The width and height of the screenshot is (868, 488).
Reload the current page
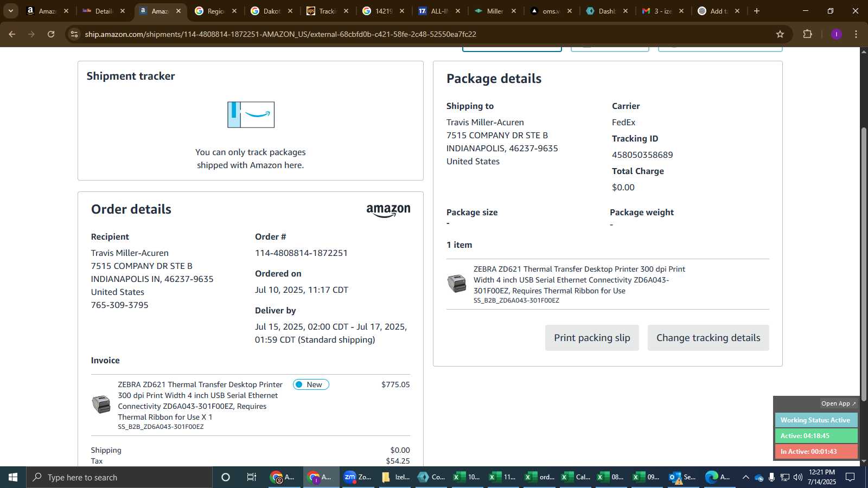click(51, 34)
